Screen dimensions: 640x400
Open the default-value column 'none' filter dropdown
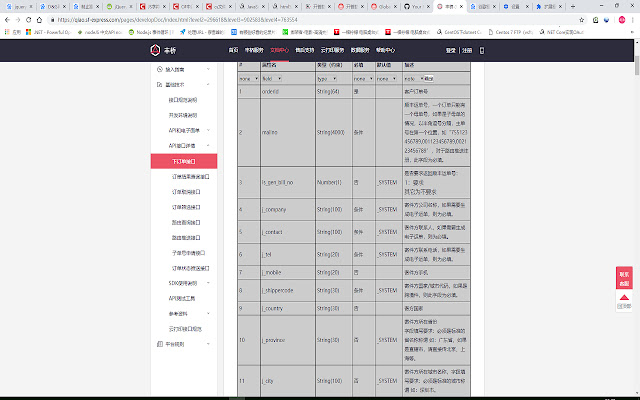[x=387, y=78]
